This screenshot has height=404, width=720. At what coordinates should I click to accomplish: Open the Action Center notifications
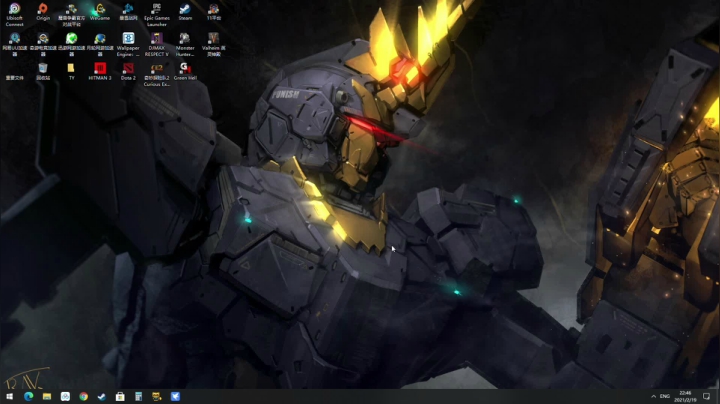707,396
